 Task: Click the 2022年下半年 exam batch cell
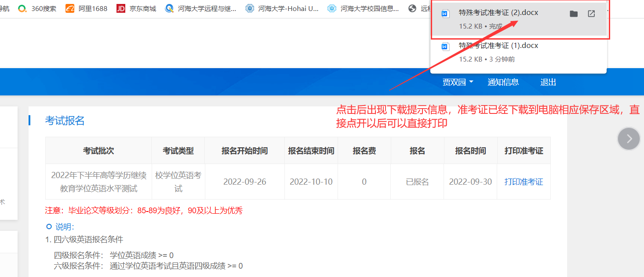(x=98, y=182)
